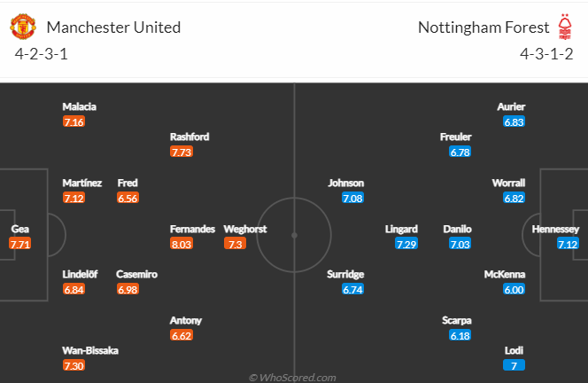Select Casemiro's 6.98 rating badge
The height and width of the screenshot is (383, 588).
128,290
